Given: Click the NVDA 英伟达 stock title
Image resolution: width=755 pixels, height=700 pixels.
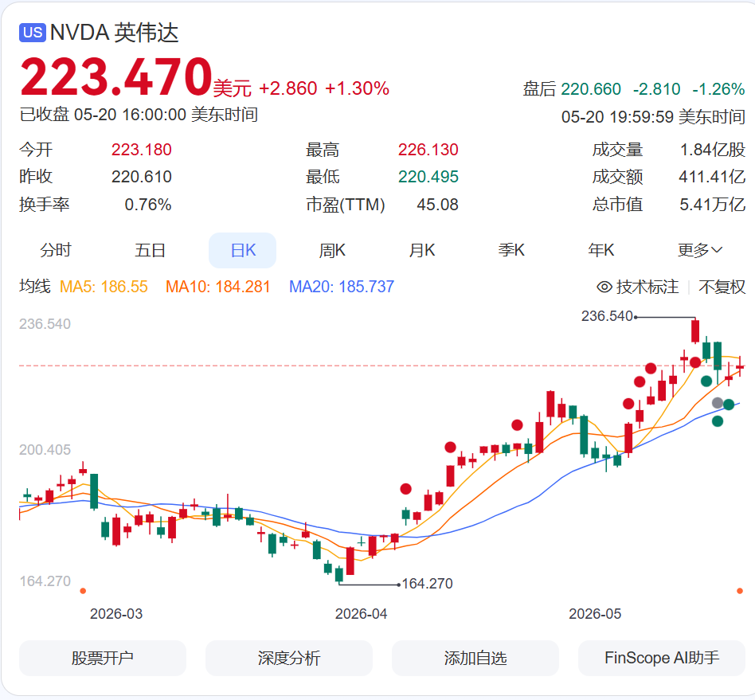Looking at the screenshot, I should coord(114,33).
